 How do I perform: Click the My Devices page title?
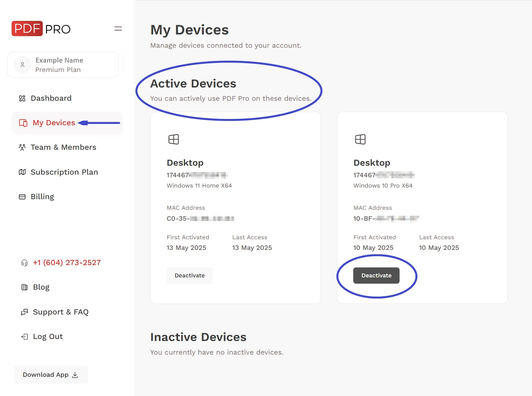pyautogui.click(x=190, y=30)
